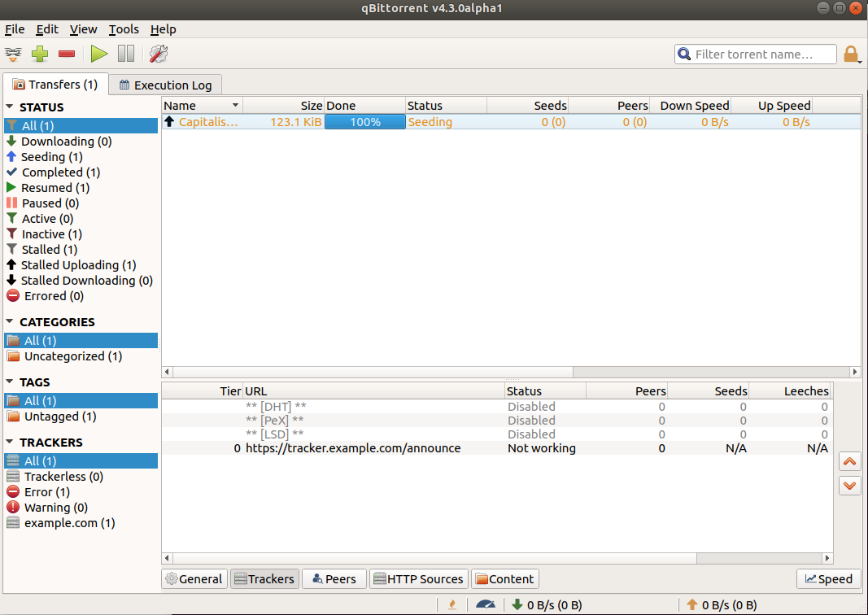Image resolution: width=868 pixels, height=615 pixels.
Task: Open the Tools menu
Action: point(124,29)
